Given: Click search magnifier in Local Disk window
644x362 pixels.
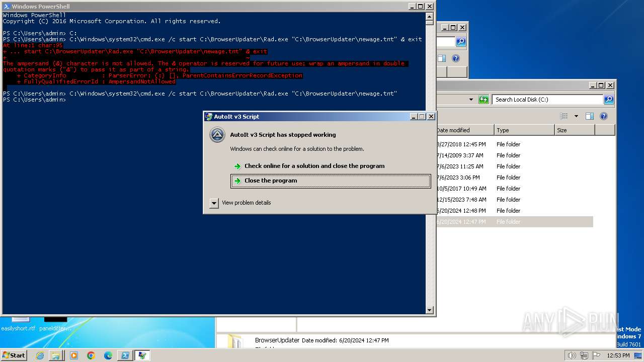Looking at the screenshot, I should click(609, 100).
